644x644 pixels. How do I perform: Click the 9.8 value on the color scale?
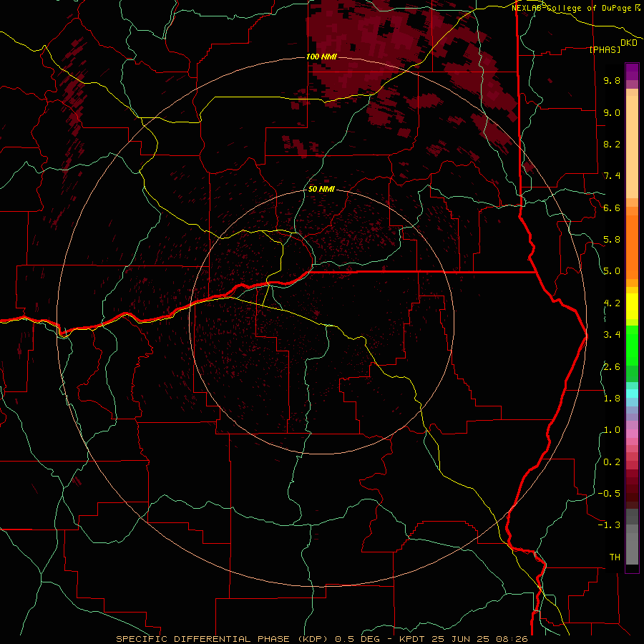click(x=612, y=80)
